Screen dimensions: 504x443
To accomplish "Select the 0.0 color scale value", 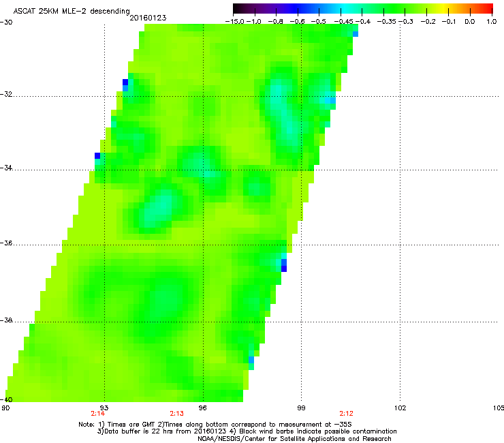I will click(x=470, y=22).
